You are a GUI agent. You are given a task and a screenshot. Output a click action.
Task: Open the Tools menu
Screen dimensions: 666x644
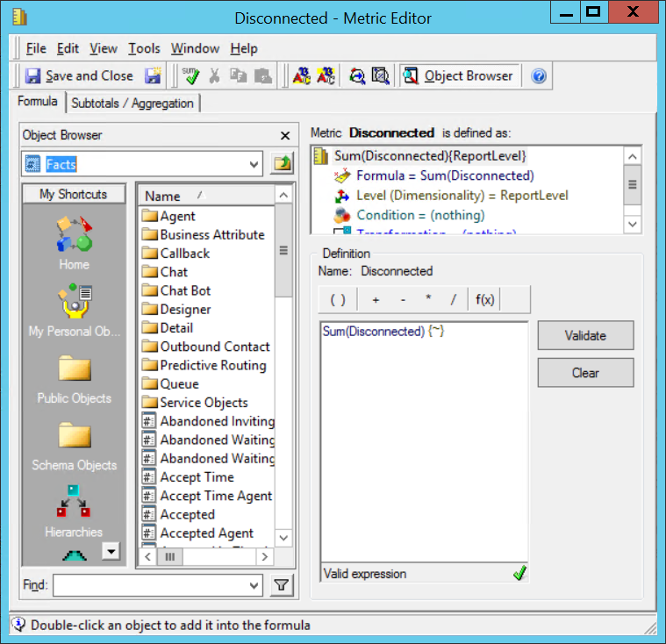[144, 48]
